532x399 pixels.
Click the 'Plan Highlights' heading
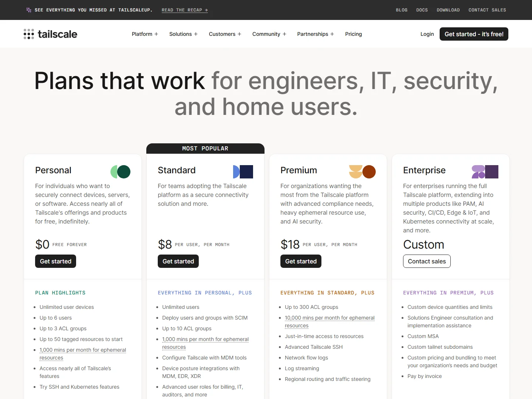(x=60, y=293)
